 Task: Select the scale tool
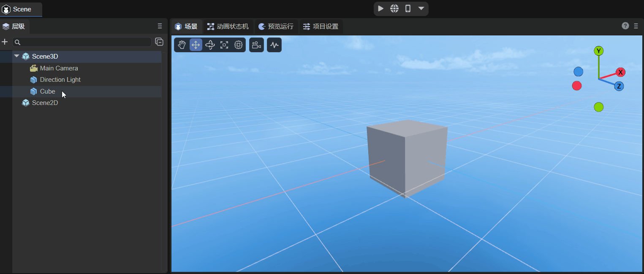[x=224, y=45]
